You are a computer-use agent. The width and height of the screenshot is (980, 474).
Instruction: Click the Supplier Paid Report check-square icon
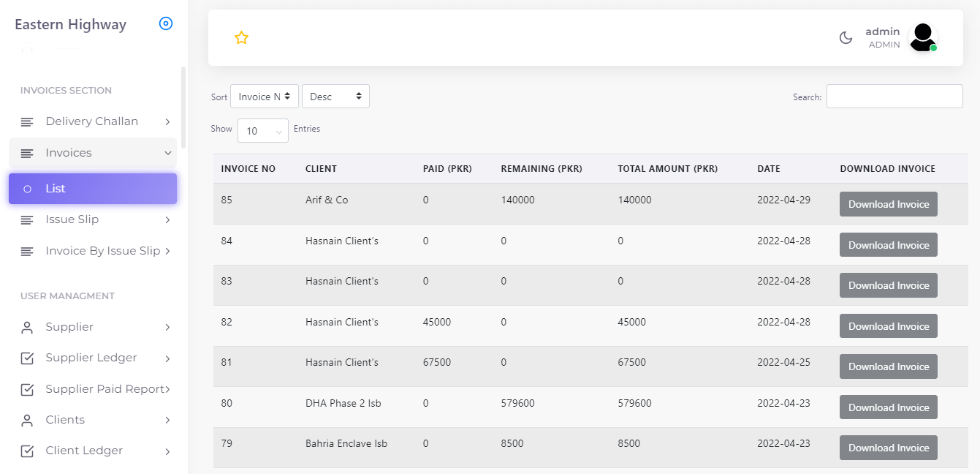click(x=27, y=389)
